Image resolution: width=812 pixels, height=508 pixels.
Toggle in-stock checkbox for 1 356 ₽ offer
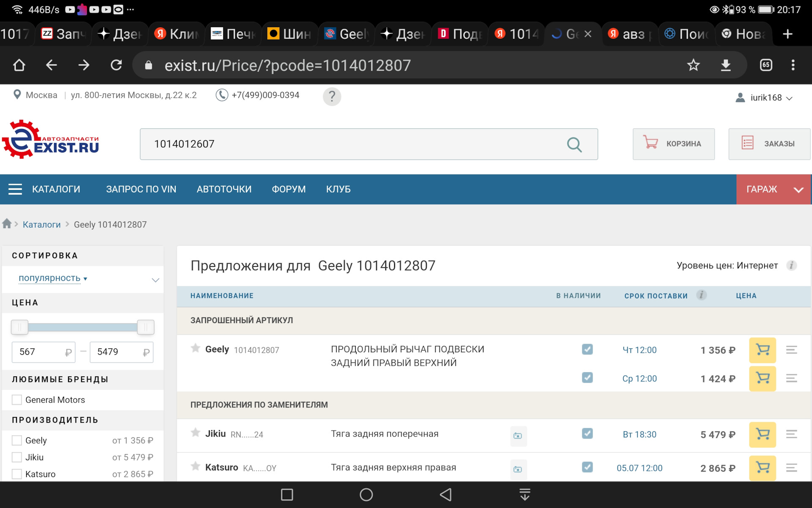pyautogui.click(x=587, y=349)
